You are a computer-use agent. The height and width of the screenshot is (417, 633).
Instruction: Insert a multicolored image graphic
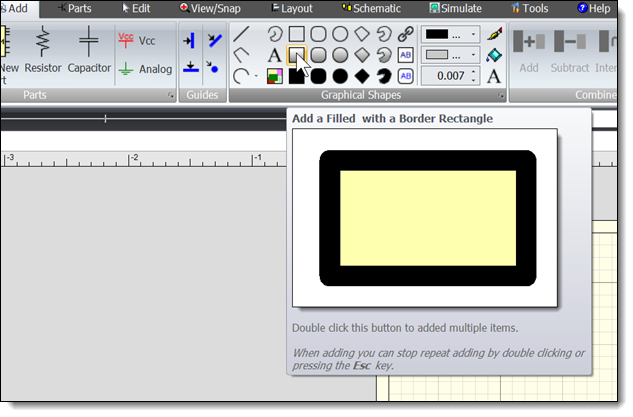coord(275,76)
